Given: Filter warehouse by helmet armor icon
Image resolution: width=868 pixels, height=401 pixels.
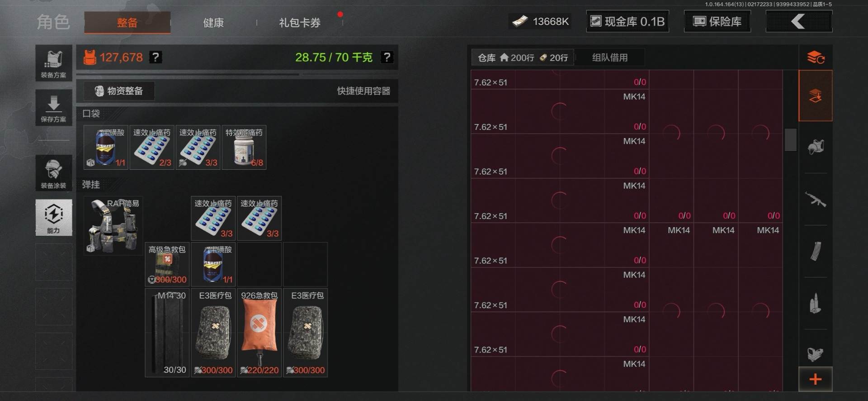Looking at the screenshot, I should 816,147.
